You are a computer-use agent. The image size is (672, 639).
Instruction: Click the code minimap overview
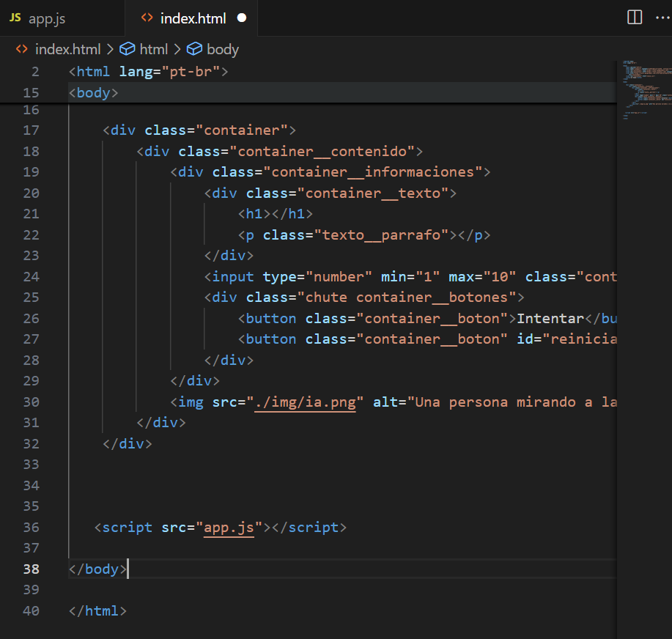tap(646, 90)
